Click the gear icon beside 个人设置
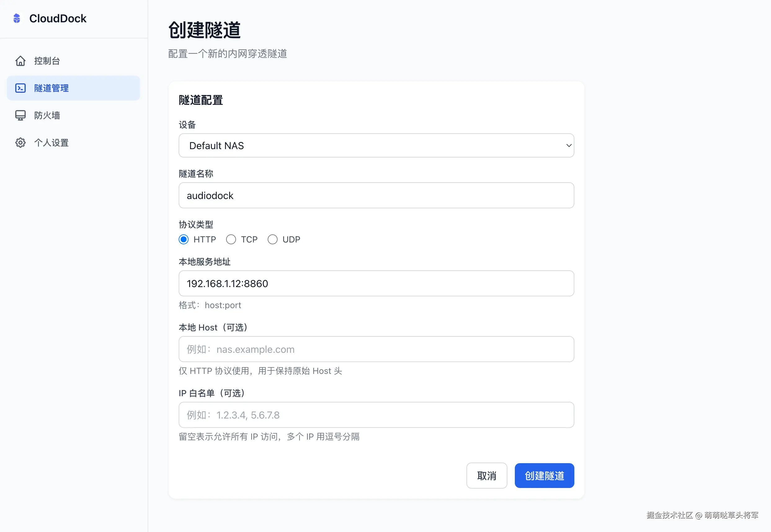Viewport: 771px width, 532px height. [x=20, y=143]
